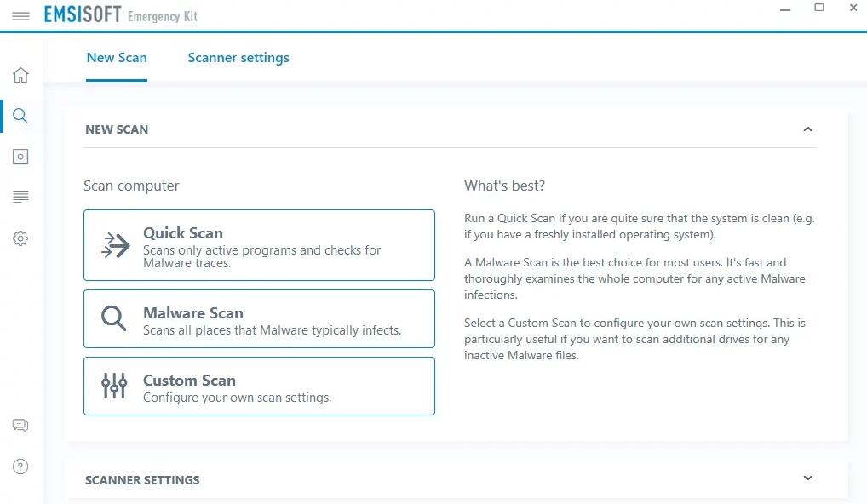The image size is (867, 504).
Task: Click the Quick Scan arrows icon
Action: tap(115, 245)
